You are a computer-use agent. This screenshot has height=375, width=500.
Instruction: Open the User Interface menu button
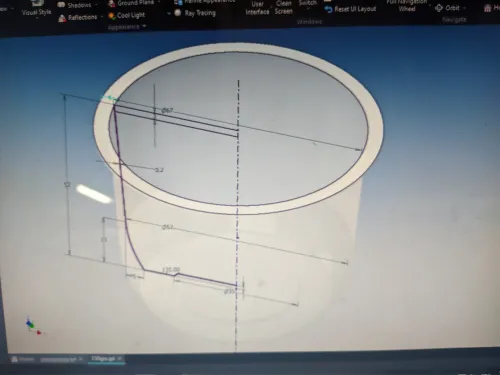coord(257,8)
